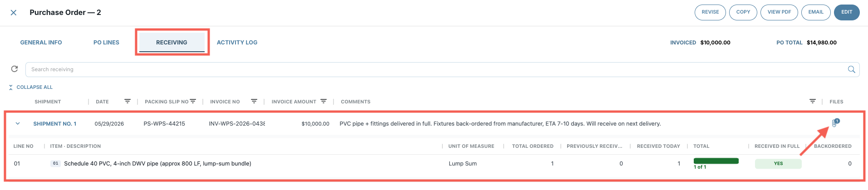This screenshot has width=868, height=190.
Task: Click the Revise button
Action: pyautogui.click(x=710, y=12)
